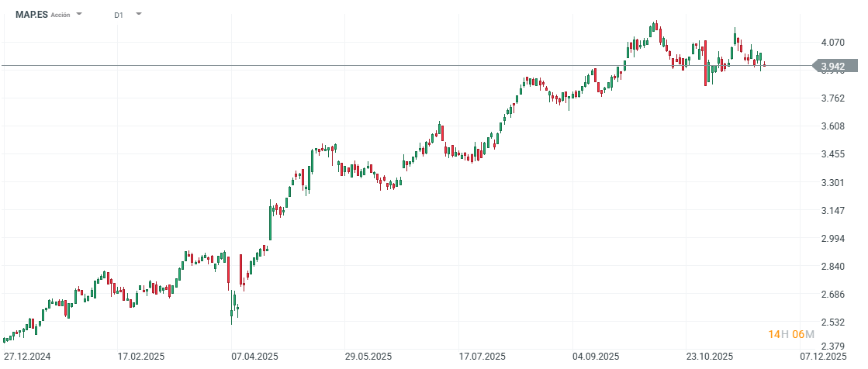Click the 23.10.2025 time axis label

pos(710,357)
